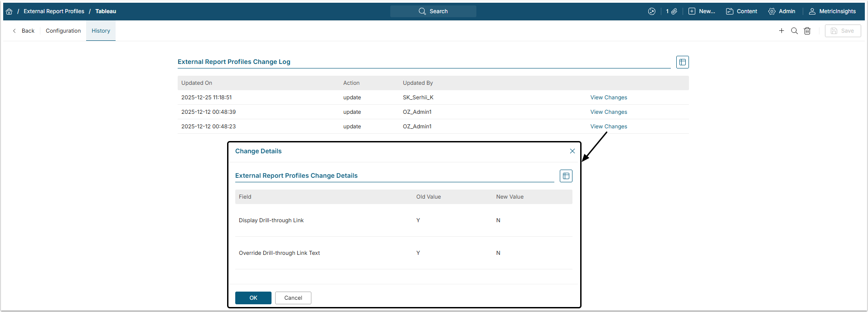Go Back to previous page
The height and width of the screenshot is (312, 868).
[24, 31]
